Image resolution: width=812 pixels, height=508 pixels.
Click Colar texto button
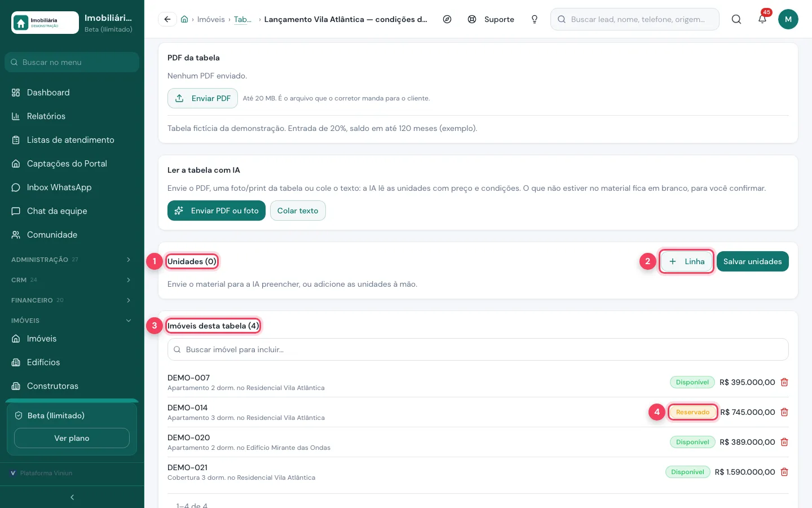click(x=298, y=211)
